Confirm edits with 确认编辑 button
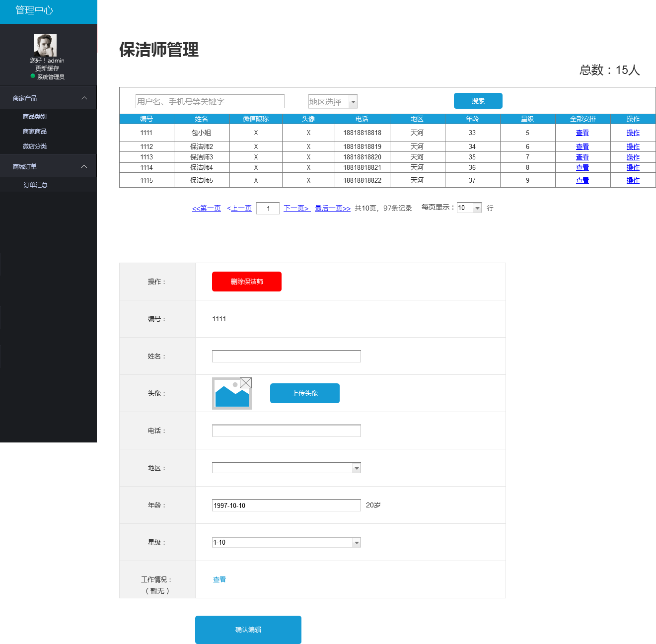The width and height of the screenshot is (656, 644). coord(248,630)
